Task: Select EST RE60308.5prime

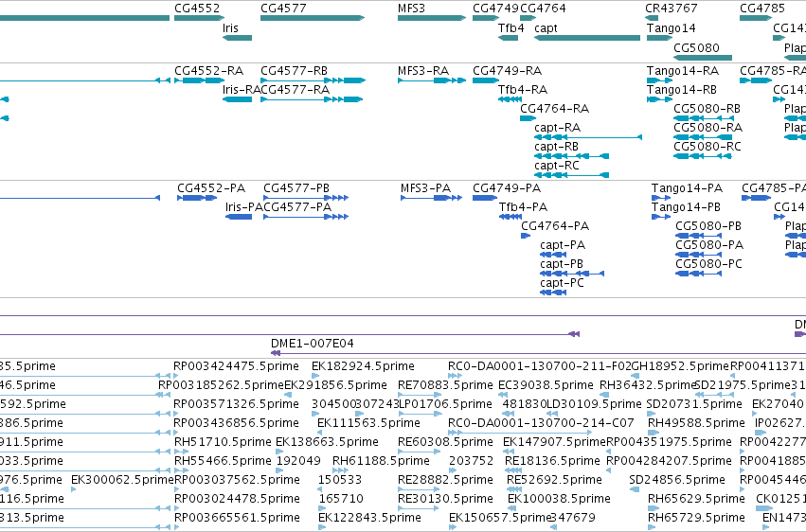Action: coord(445,442)
